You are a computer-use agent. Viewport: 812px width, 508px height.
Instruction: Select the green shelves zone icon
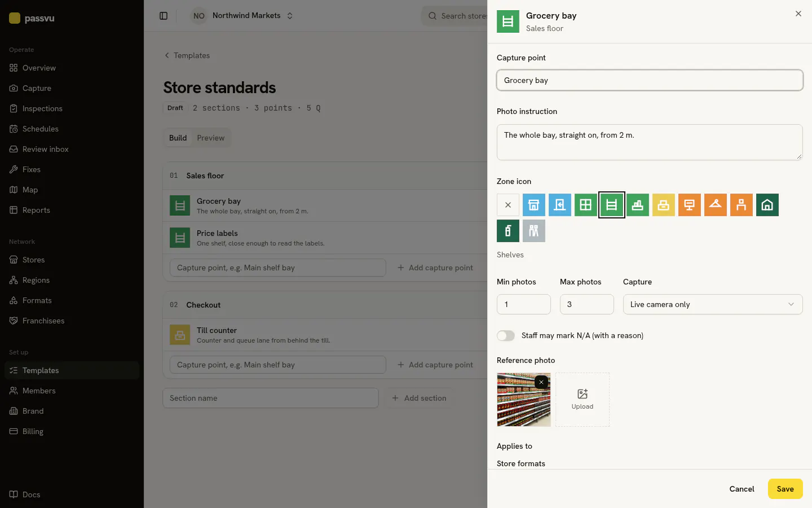coord(612,205)
